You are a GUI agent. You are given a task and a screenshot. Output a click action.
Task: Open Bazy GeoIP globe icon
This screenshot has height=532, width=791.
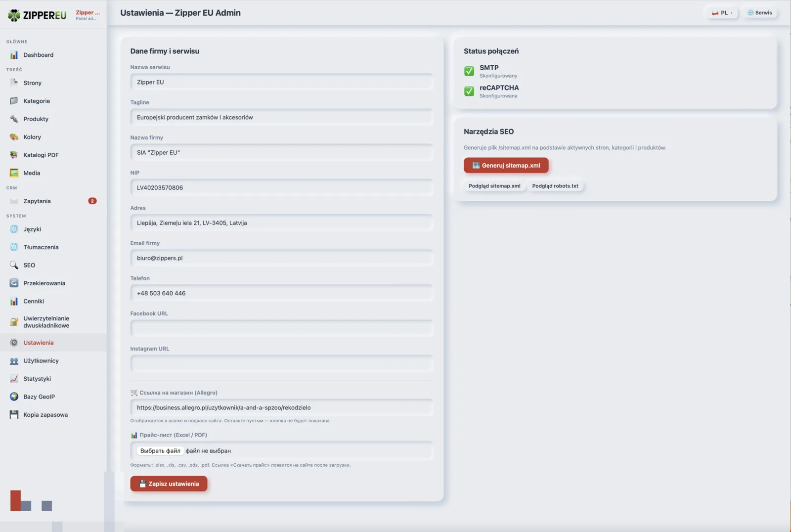[14, 397]
